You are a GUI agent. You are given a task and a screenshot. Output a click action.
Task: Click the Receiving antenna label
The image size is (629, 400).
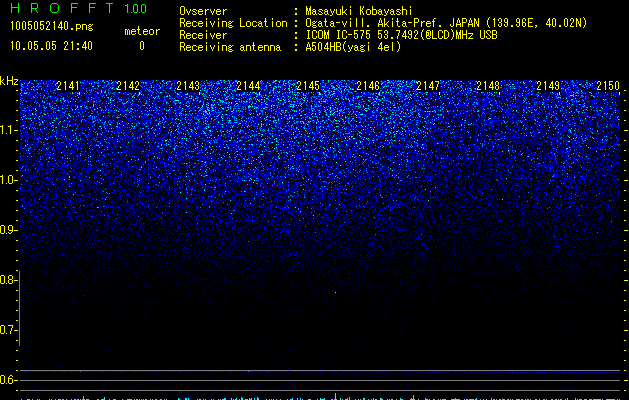point(230,47)
